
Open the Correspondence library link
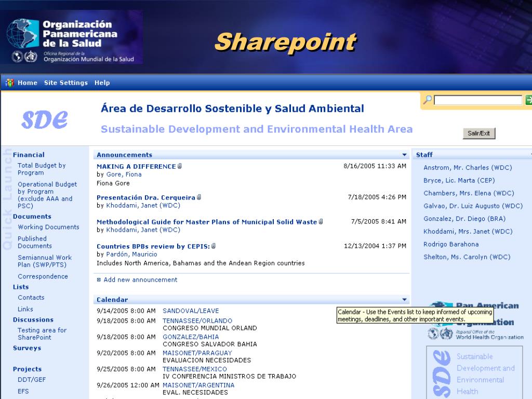(x=43, y=276)
